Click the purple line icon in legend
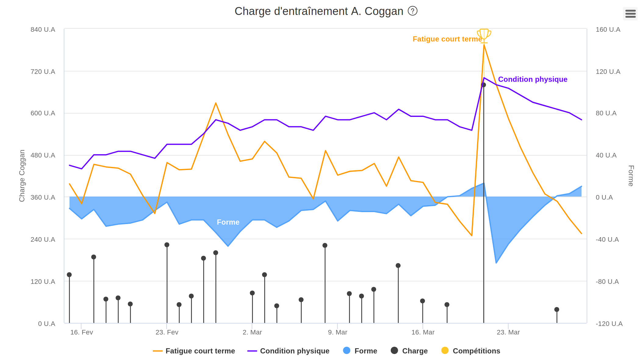Image resolution: width=644 pixels, height=358 pixels. pos(252,351)
